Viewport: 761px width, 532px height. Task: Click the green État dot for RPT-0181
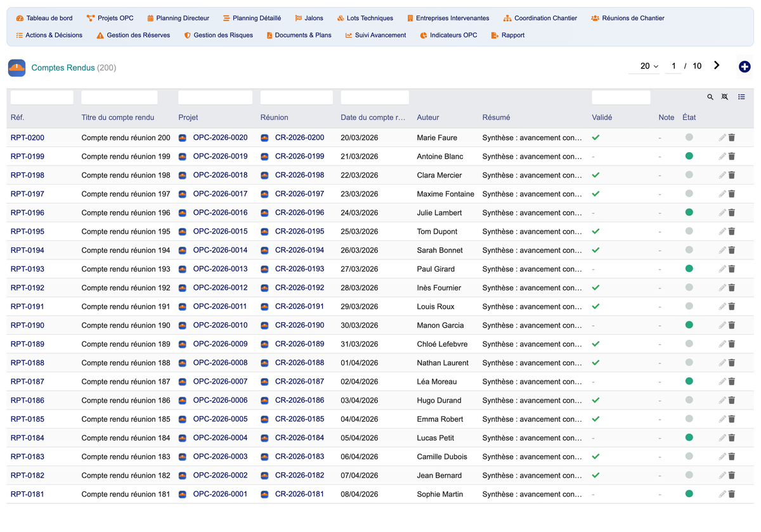tap(689, 494)
